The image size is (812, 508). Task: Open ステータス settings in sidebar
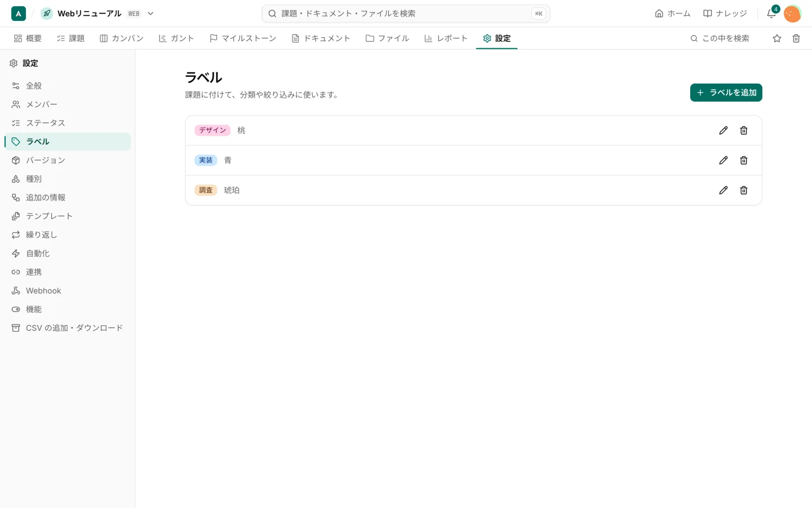click(67, 123)
